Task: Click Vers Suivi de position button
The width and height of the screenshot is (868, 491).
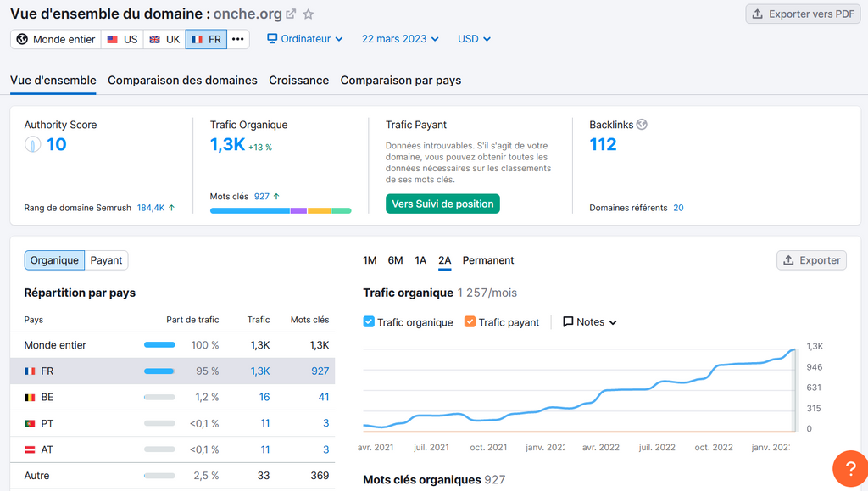Action: tap(442, 204)
